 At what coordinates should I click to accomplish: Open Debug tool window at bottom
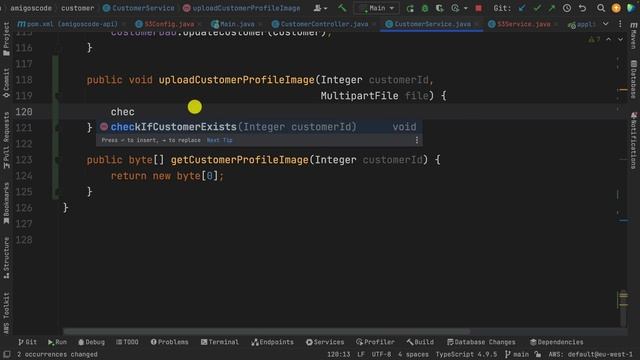click(91, 342)
